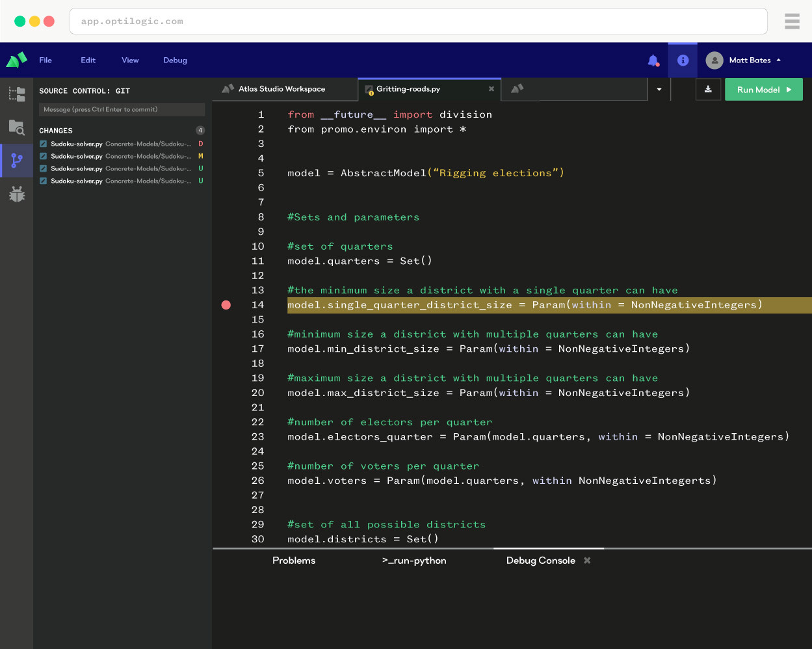This screenshot has height=649, width=812.
Task: Click the red D status letter in changes
Action: coord(201,144)
